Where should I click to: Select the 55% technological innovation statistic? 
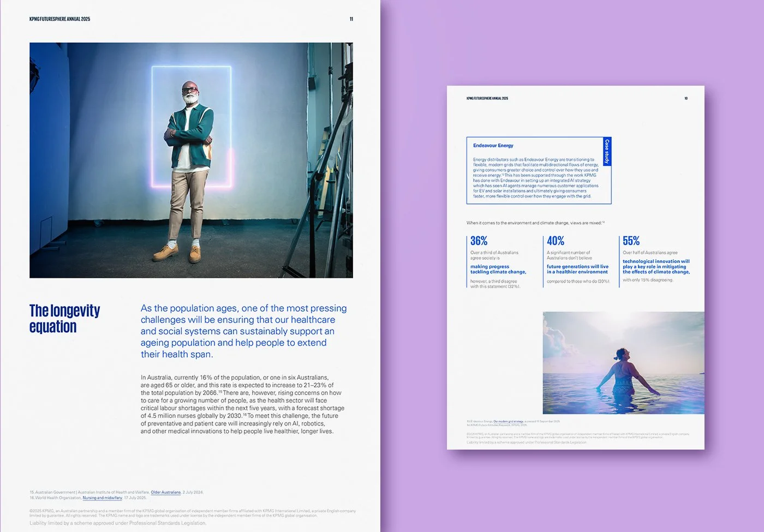click(x=630, y=241)
